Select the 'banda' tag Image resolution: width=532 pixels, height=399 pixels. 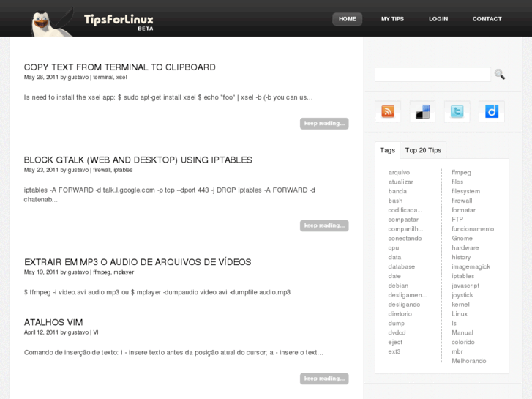pyautogui.click(x=397, y=191)
